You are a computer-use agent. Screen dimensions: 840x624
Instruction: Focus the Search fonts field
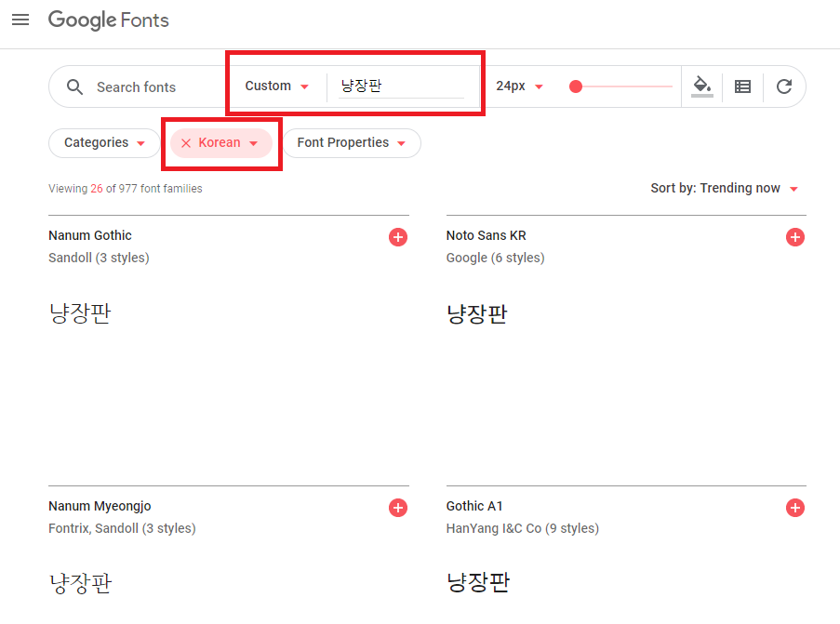coord(136,87)
